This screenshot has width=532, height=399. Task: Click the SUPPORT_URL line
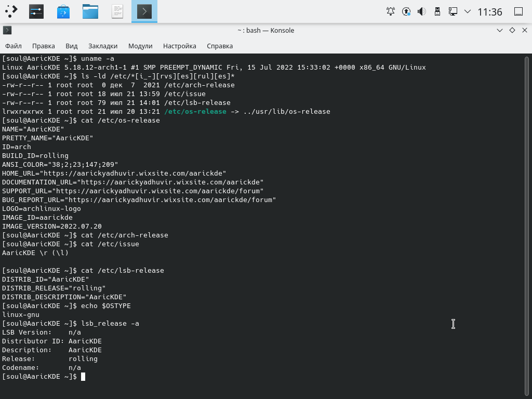[x=132, y=191]
